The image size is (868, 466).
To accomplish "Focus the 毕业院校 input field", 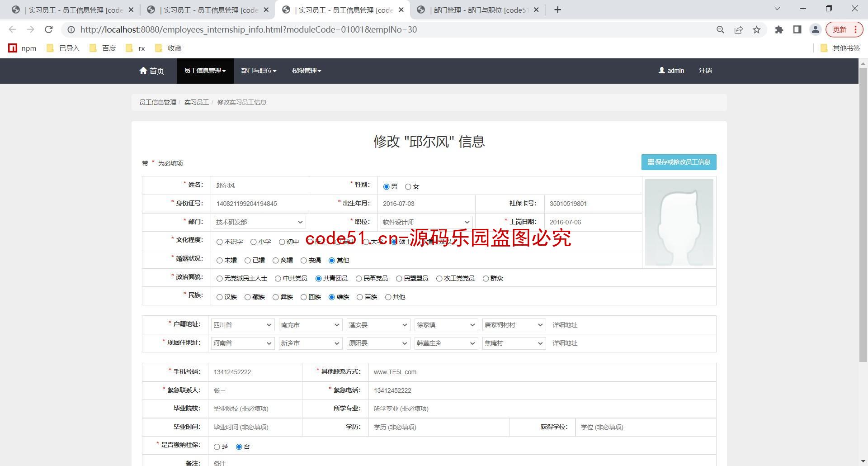I will point(255,409).
